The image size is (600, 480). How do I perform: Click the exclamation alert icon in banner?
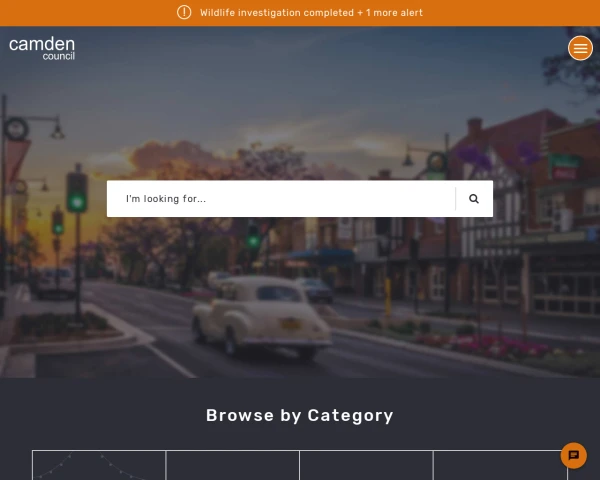click(x=184, y=12)
